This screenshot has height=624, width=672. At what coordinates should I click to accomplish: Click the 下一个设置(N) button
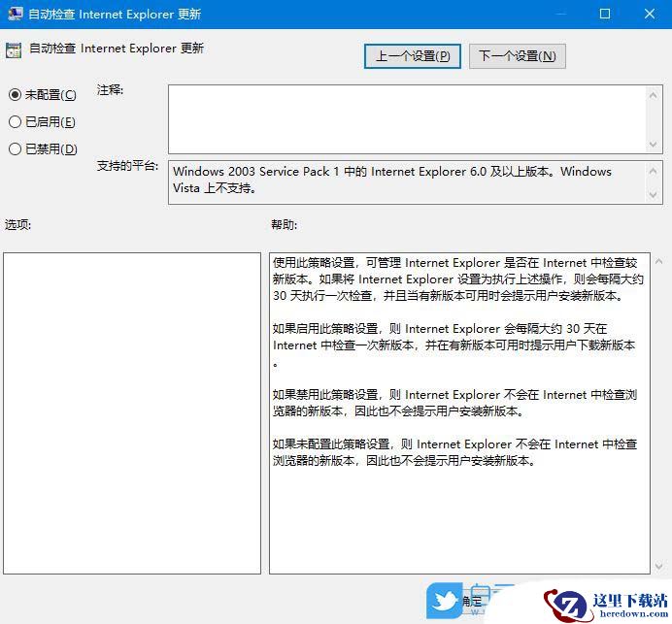518,56
